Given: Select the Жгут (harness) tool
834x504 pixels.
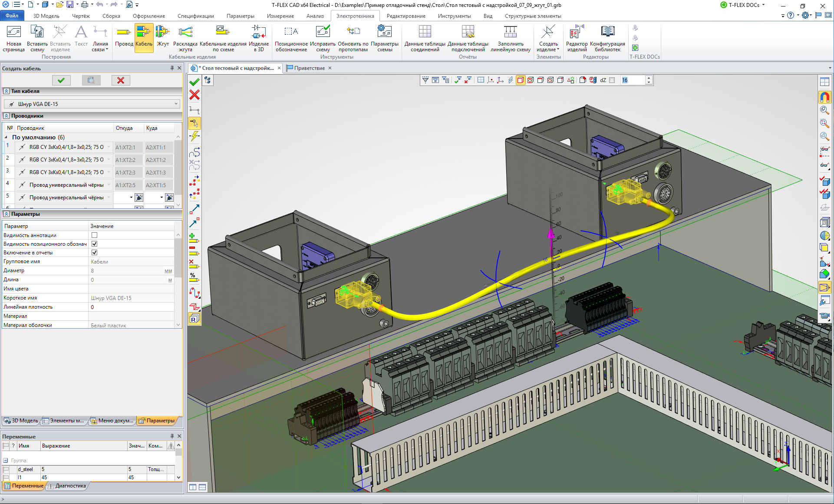Looking at the screenshot, I should [163, 37].
